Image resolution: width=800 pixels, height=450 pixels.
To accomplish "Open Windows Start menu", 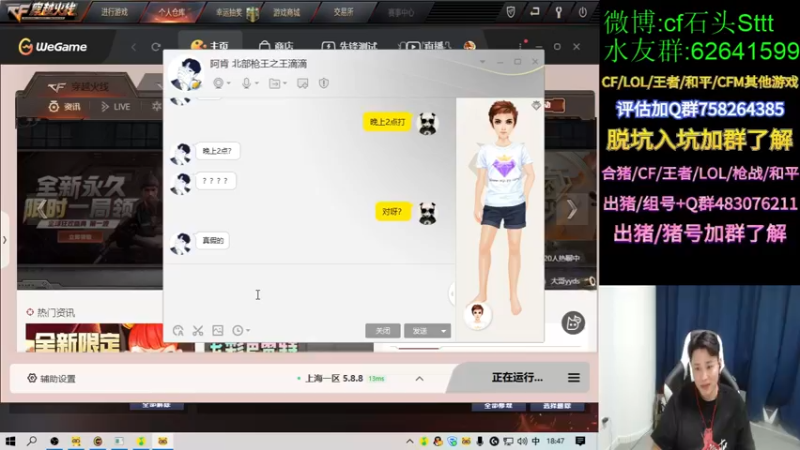I will [10, 441].
